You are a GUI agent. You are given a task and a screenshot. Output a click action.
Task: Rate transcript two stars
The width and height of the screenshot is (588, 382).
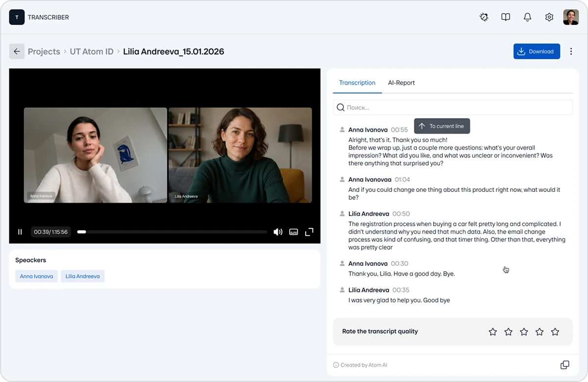click(509, 332)
